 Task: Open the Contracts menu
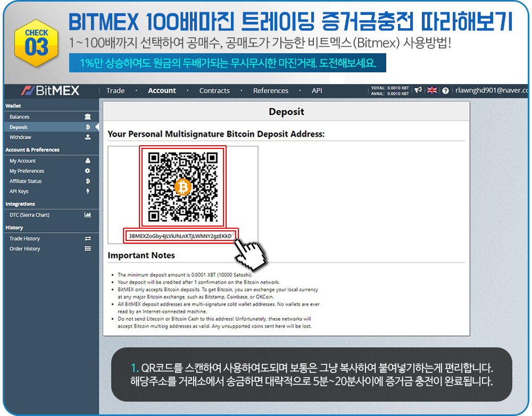tap(214, 90)
